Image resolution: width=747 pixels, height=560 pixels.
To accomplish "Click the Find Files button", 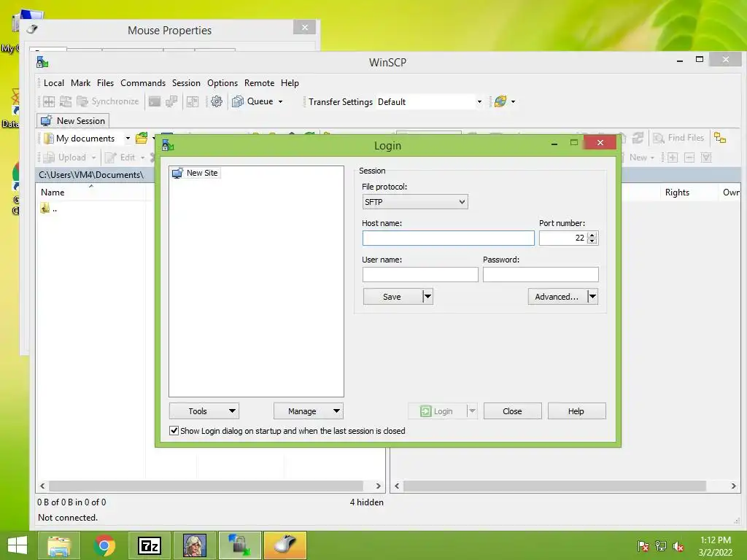I will [679, 138].
